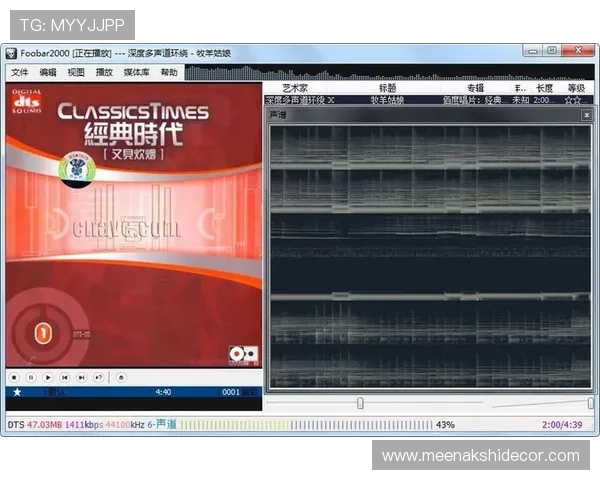Skip to the next track
Screen dimensions: 600x480
pyautogui.click(x=82, y=378)
